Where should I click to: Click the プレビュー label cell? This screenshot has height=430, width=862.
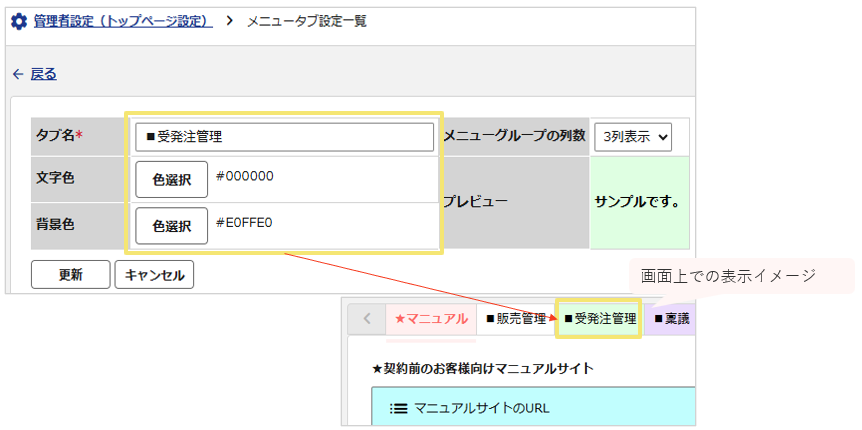516,202
